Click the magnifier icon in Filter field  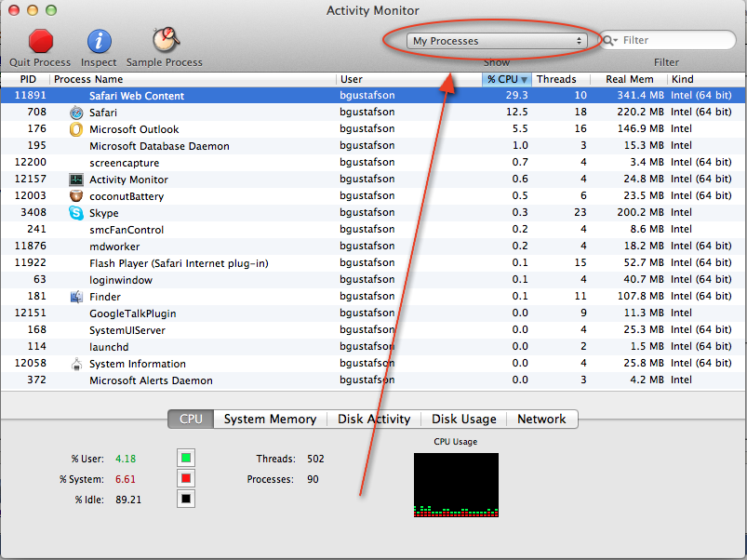pos(609,41)
